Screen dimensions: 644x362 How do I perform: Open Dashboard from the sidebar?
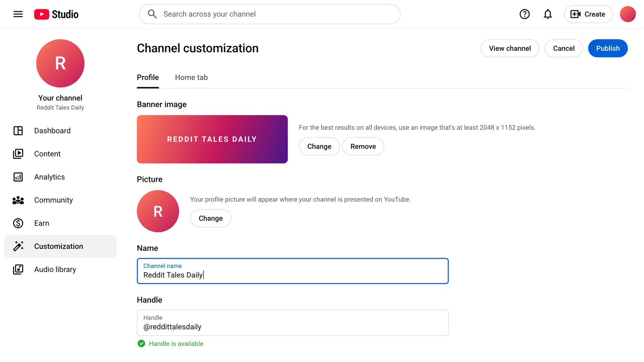pos(60,131)
